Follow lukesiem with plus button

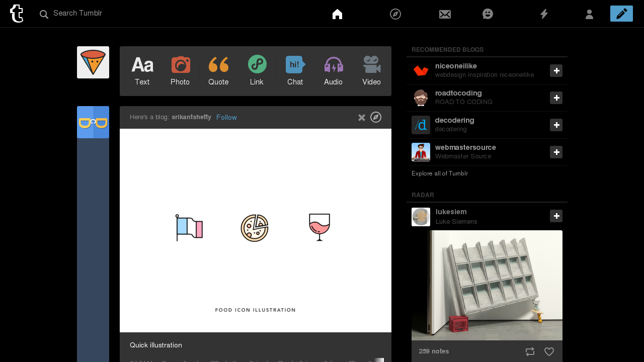(556, 216)
